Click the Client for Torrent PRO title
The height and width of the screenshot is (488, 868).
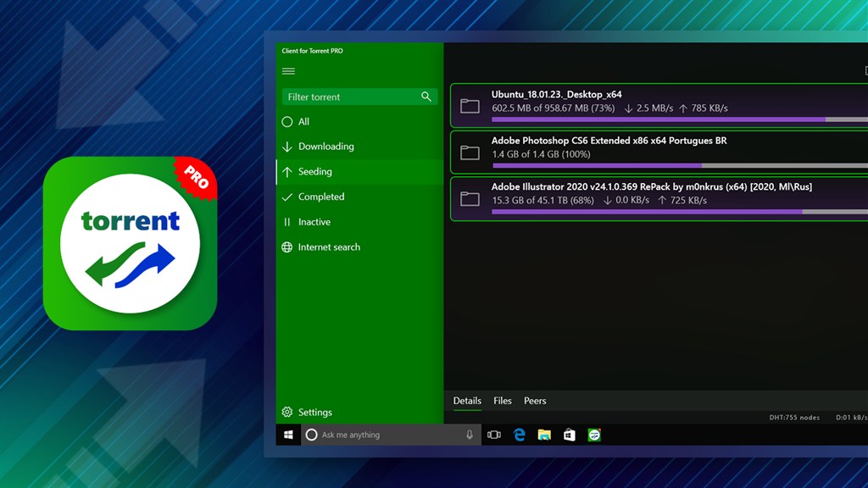[312, 51]
